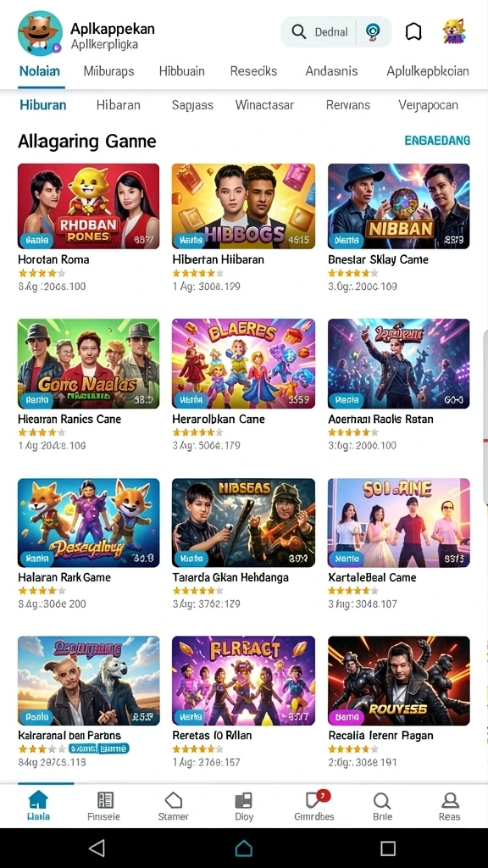Select the Andasnis top tab

pos(331,71)
